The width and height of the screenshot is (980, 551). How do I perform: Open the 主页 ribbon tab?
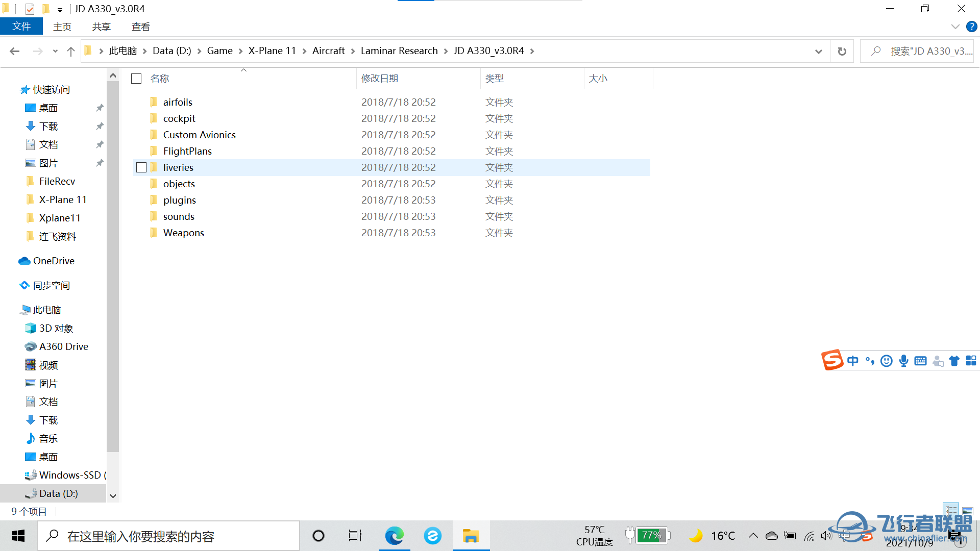[x=62, y=27]
